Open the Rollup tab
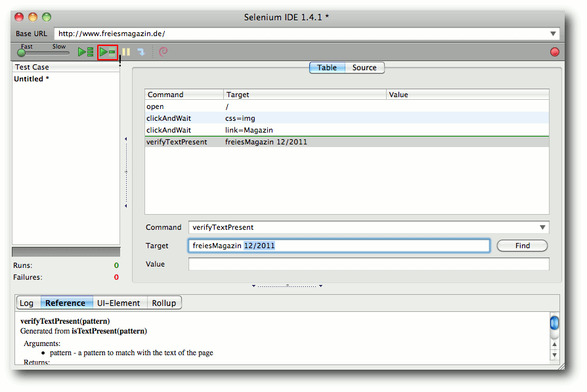This screenshot has height=392, width=587. [164, 303]
